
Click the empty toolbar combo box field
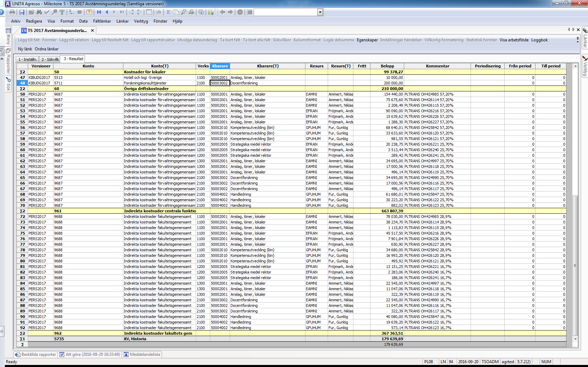coord(286,12)
